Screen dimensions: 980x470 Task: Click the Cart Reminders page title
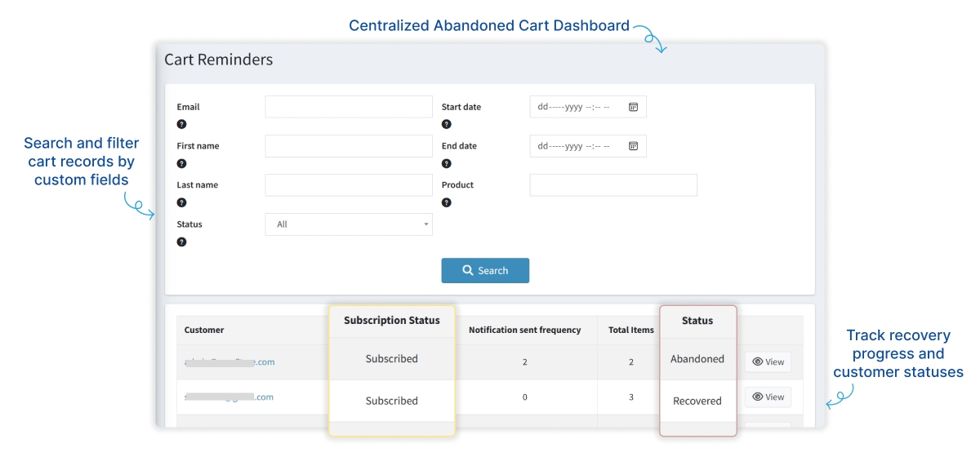pyautogui.click(x=219, y=60)
